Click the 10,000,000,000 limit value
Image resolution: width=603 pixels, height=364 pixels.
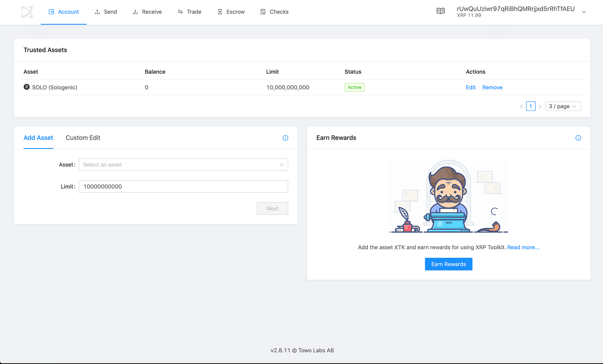pyautogui.click(x=288, y=87)
